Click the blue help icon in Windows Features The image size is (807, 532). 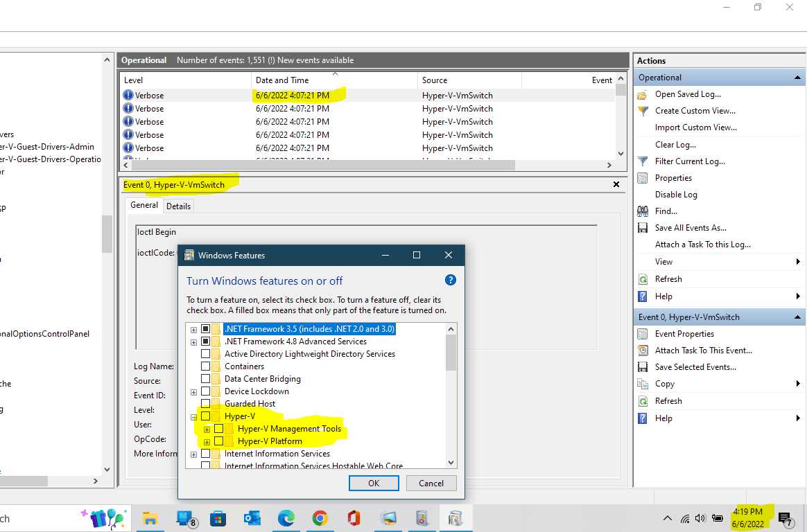pyautogui.click(x=451, y=280)
